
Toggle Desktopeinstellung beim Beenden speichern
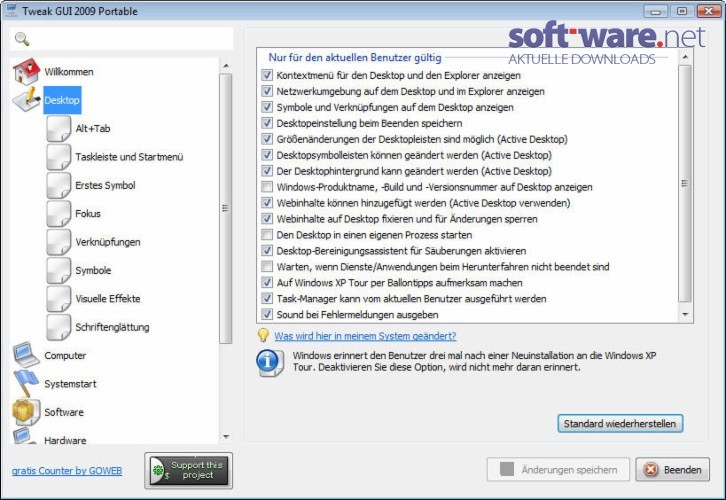[x=267, y=123]
